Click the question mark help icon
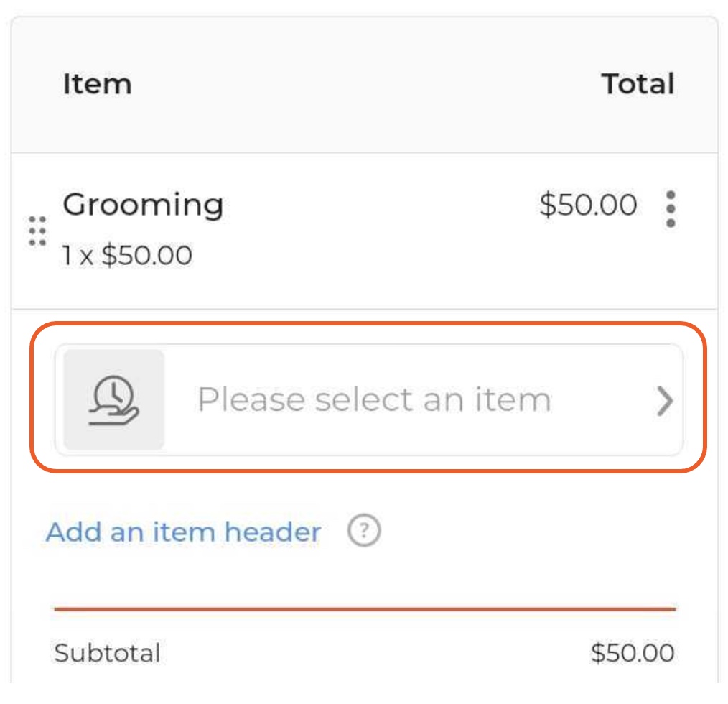Viewport: 728px width, 704px height. click(364, 532)
